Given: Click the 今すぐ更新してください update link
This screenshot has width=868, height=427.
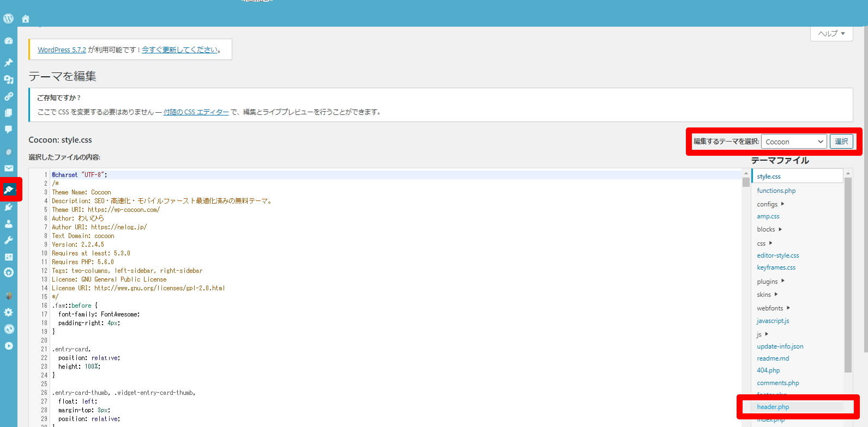Looking at the screenshot, I should point(179,50).
